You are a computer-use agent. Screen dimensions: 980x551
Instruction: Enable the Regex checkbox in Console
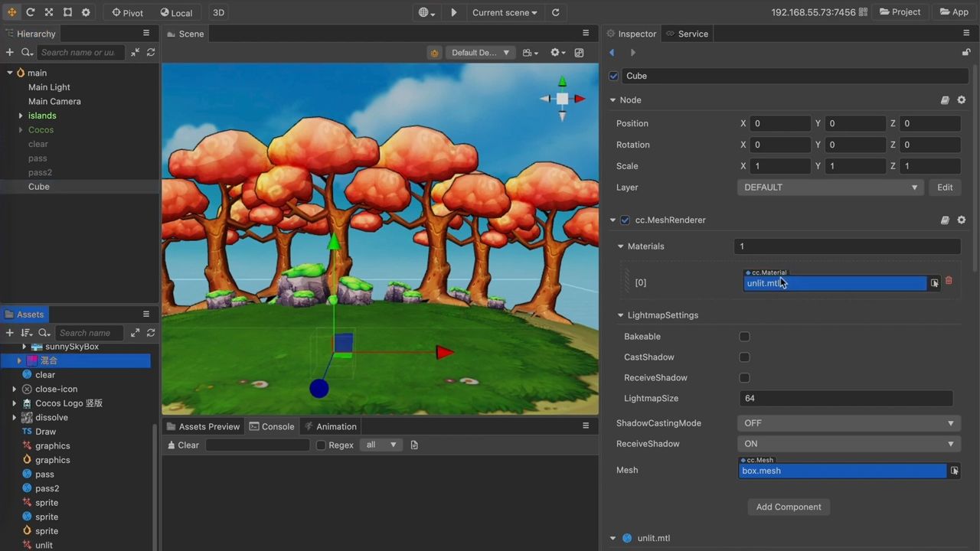click(322, 445)
